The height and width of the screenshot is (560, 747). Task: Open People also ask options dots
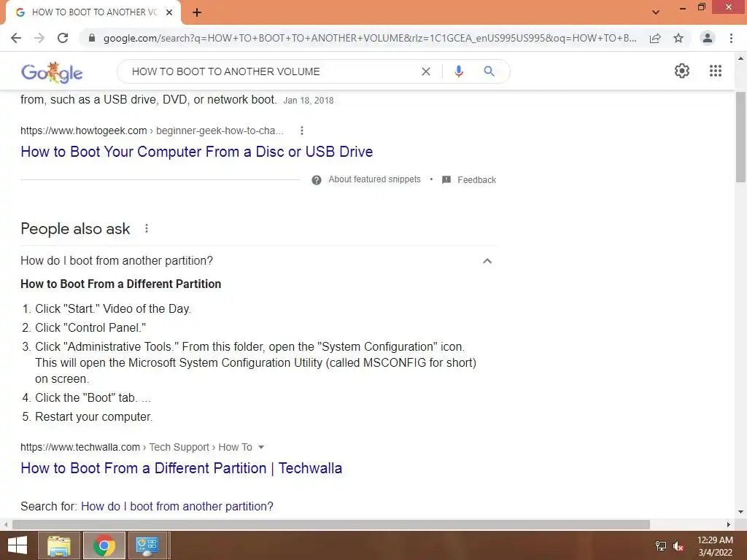(x=147, y=228)
